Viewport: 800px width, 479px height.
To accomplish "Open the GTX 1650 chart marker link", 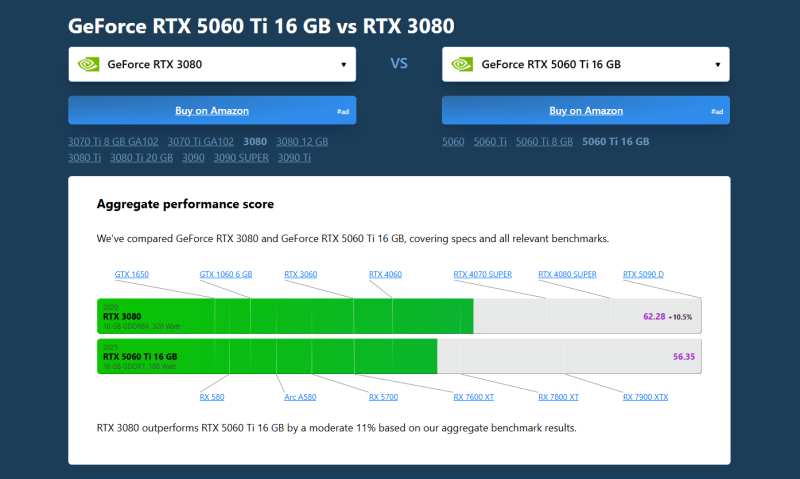I will click(132, 274).
